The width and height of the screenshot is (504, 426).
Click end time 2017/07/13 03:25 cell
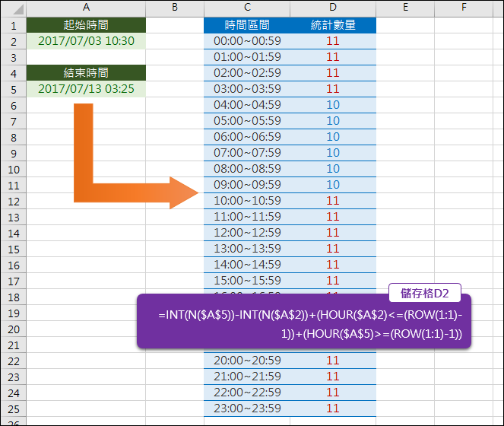pyautogui.click(x=86, y=89)
